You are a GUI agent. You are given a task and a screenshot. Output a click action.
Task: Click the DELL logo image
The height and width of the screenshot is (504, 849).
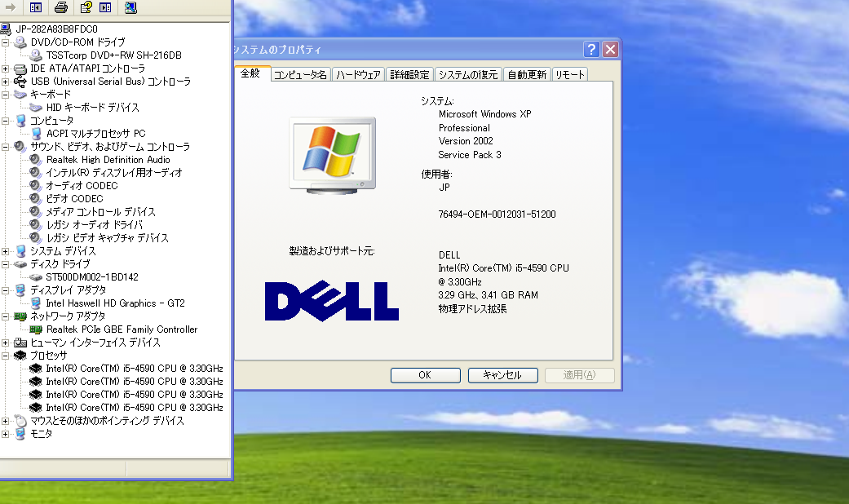332,301
